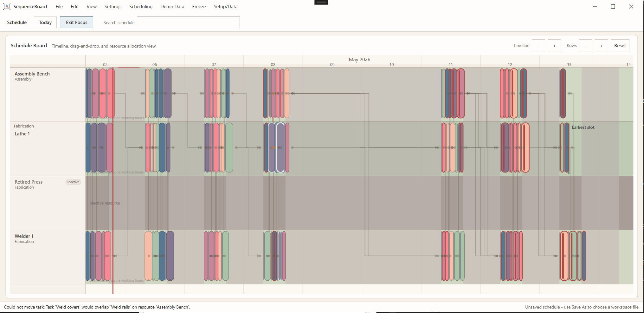This screenshot has height=313, width=644.
Task: Open the Settings menu
Action: pos(113,7)
